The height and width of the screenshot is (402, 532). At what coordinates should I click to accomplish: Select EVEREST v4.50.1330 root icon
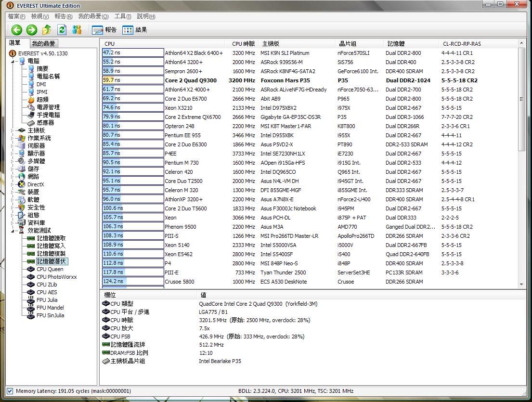click(x=13, y=53)
